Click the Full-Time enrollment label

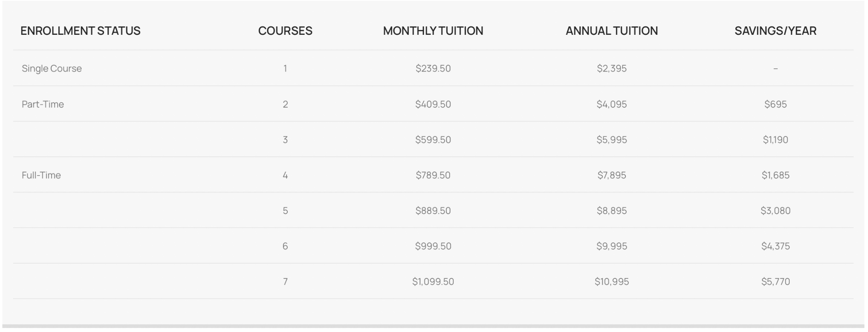tap(41, 175)
